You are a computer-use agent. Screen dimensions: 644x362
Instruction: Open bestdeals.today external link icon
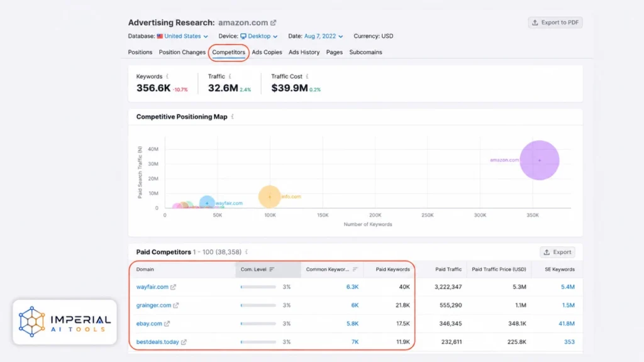pyautogui.click(x=184, y=342)
